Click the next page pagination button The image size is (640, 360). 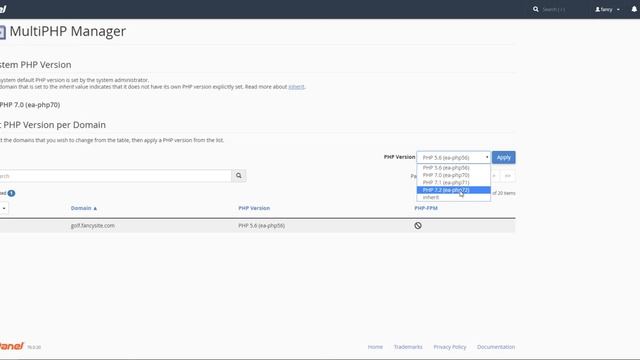click(x=495, y=176)
